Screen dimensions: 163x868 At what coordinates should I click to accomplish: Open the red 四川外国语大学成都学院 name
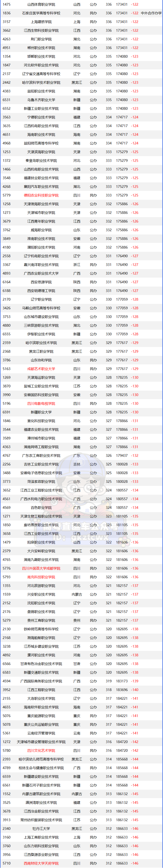coord(41,568)
